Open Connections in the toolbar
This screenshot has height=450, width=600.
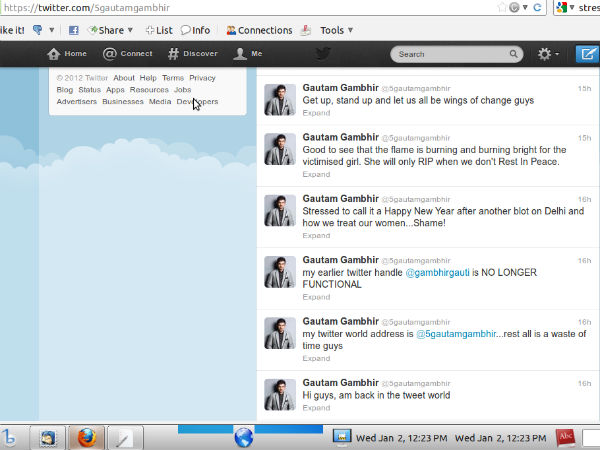click(x=259, y=30)
